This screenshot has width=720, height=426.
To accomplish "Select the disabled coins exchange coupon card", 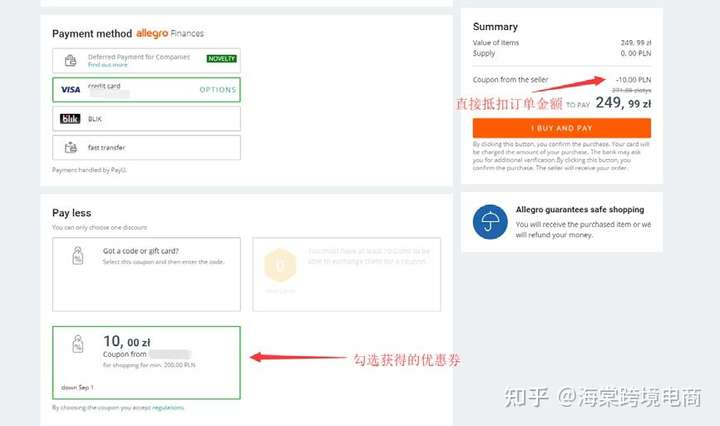I will [347, 275].
